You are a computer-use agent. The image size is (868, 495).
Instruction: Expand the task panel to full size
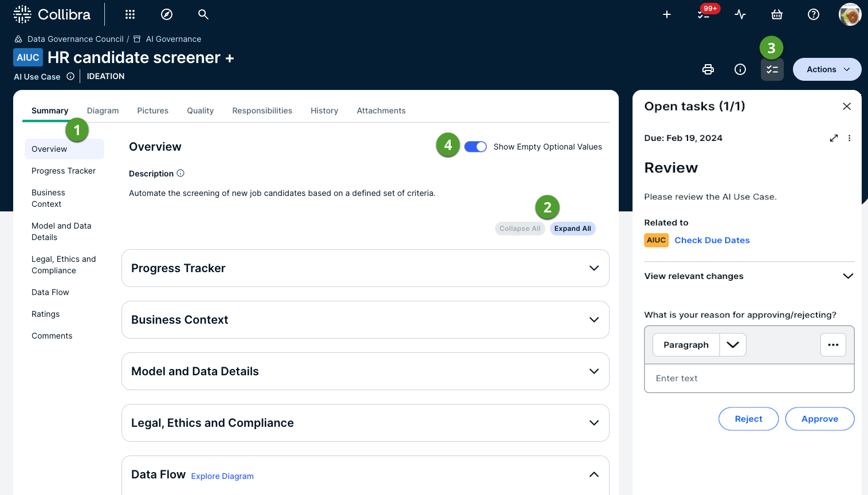[x=834, y=138]
